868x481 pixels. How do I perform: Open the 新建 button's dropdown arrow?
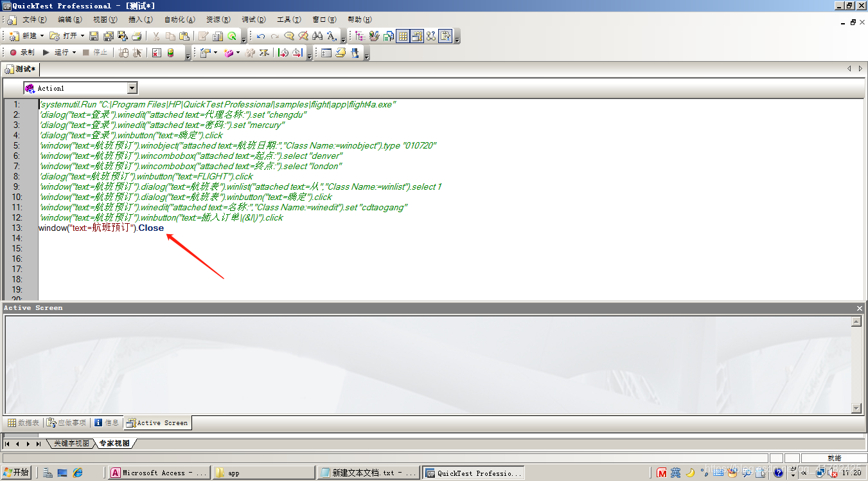(42, 36)
